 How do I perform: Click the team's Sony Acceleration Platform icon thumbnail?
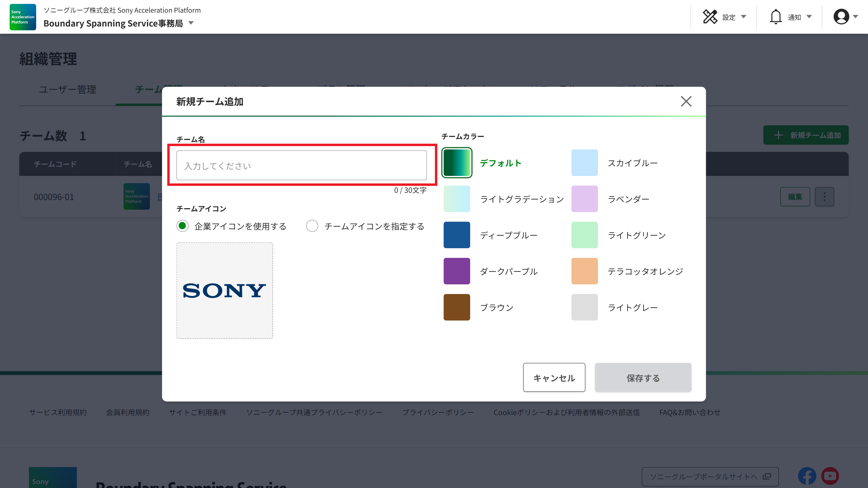point(137,196)
